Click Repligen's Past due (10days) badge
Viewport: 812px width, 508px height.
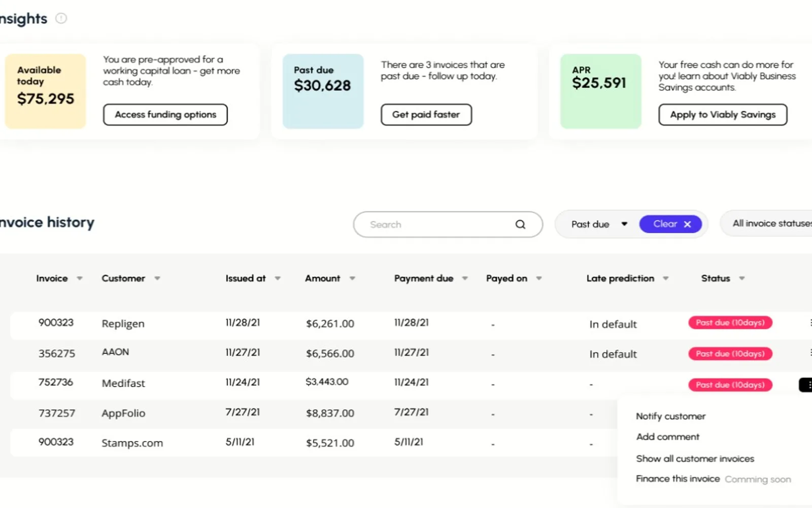[730, 323]
